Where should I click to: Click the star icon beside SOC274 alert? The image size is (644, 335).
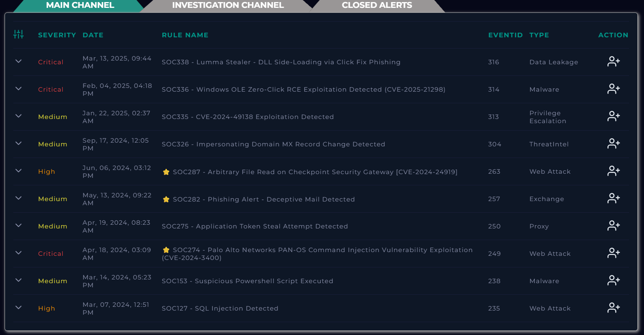pyautogui.click(x=166, y=250)
